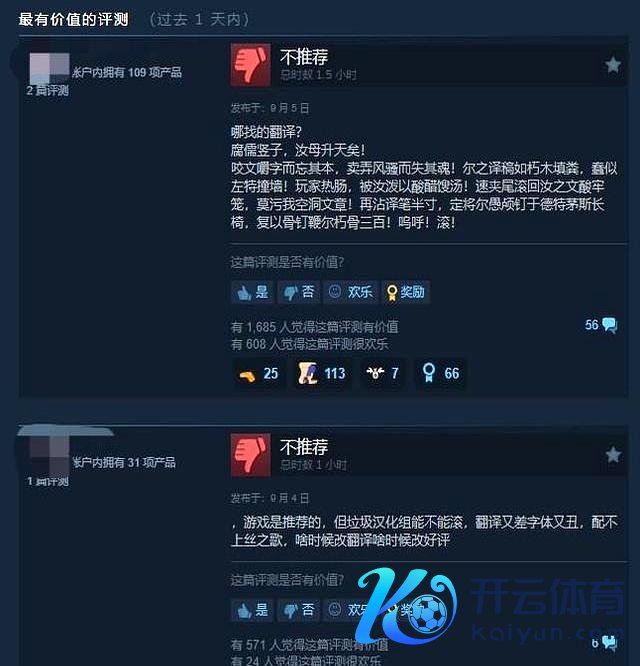Click the star icon on first review header
This screenshot has width=640, height=666.
[x=613, y=65]
